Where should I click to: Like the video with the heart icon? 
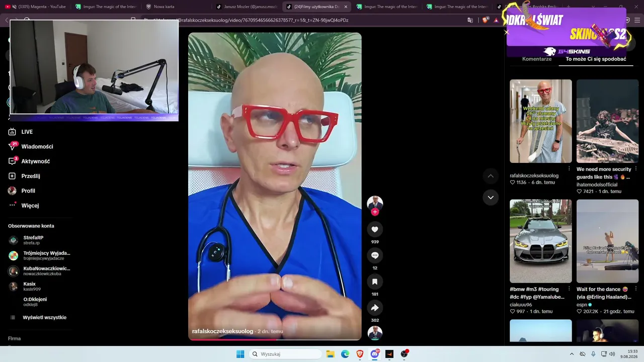pyautogui.click(x=375, y=229)
